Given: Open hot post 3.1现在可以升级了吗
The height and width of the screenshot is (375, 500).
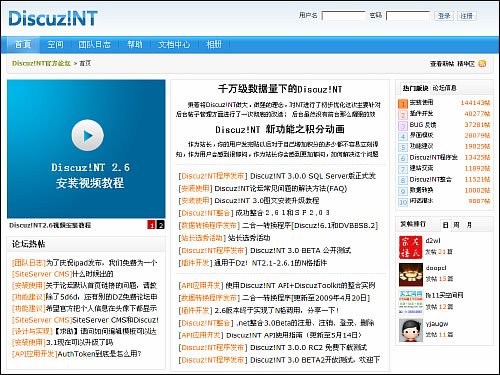Looking at the screenshot, I should (x=79, y=342).
